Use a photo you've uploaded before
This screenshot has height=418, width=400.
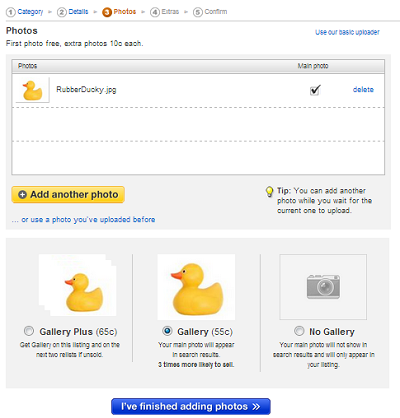pos(88,220)
